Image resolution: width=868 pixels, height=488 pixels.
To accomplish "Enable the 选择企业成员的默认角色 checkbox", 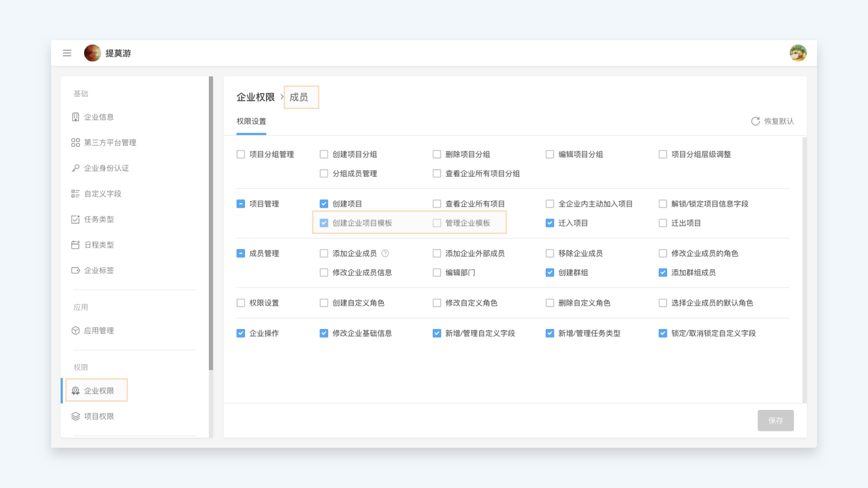I will (663, 303).
